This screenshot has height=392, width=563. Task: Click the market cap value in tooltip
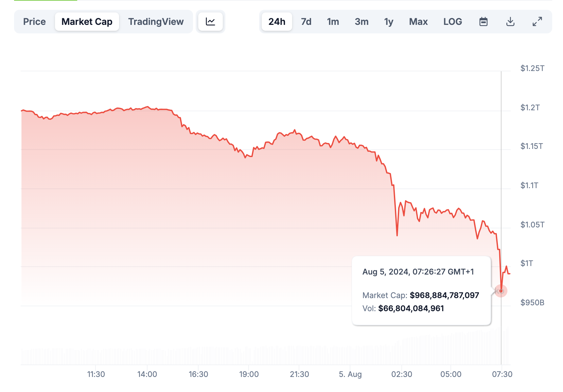coord(444,295)
